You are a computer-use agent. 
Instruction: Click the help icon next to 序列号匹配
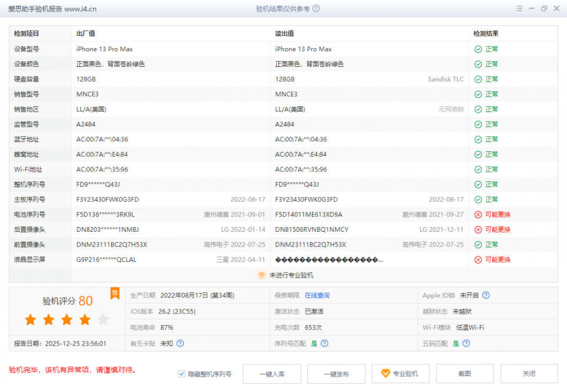pos(324,343)
